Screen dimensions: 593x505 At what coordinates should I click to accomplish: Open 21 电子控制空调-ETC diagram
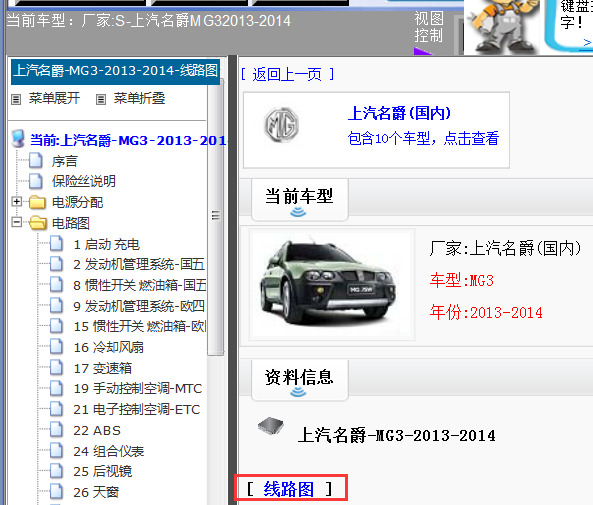tap(137, 409)
